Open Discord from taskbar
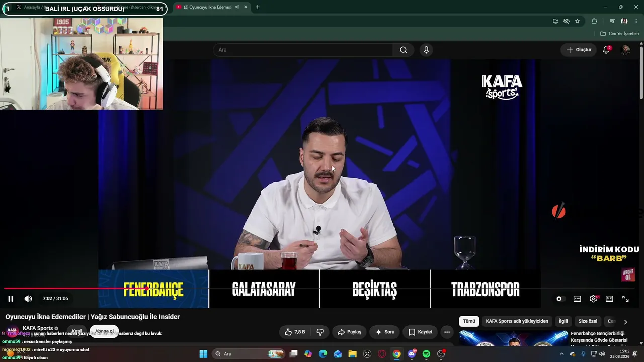Image resolution: width=644 pixels, height=362 pixels. (x=412, y=354)
